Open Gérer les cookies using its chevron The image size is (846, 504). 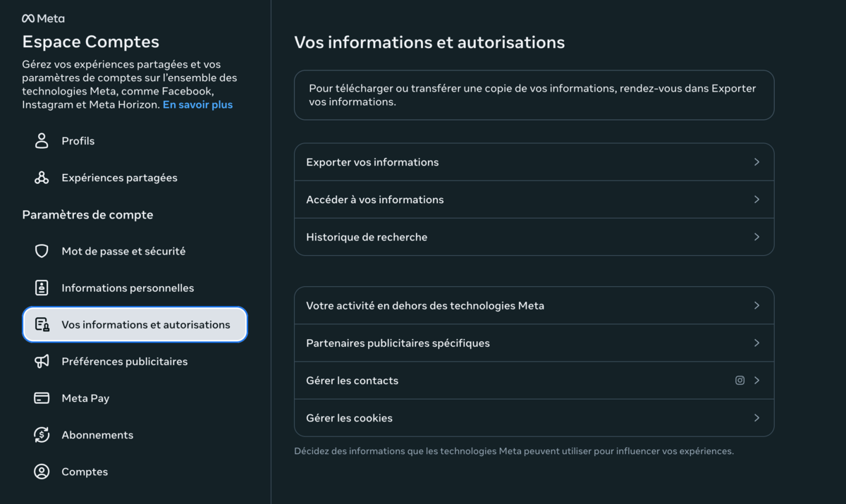point(756,417)
